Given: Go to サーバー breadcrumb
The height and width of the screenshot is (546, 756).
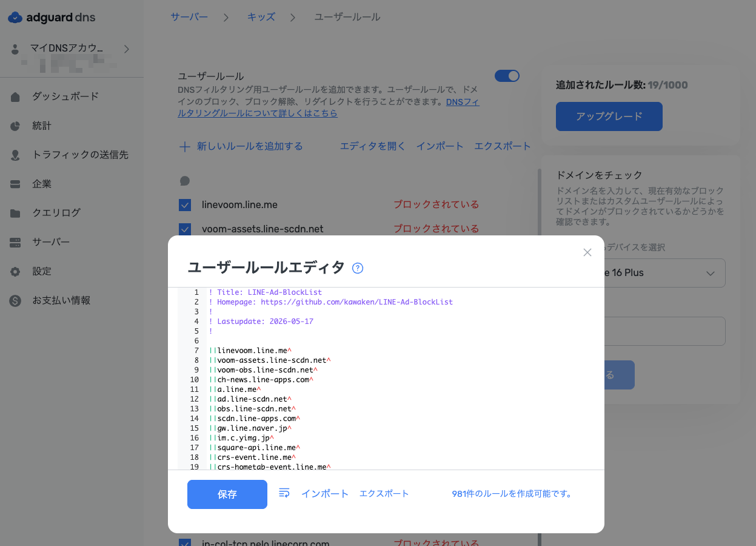Looking at the screenshot, I should [189, 17].
